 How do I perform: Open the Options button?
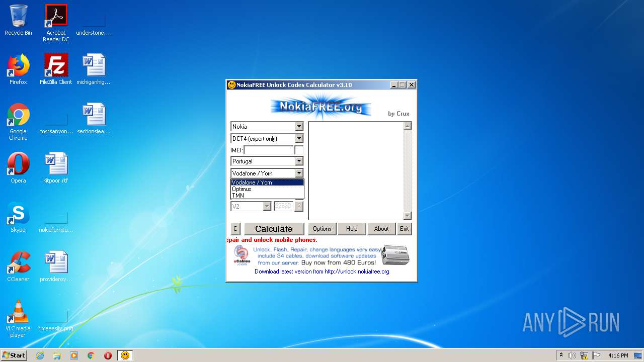pyautogui.click(x=322, y=229)
